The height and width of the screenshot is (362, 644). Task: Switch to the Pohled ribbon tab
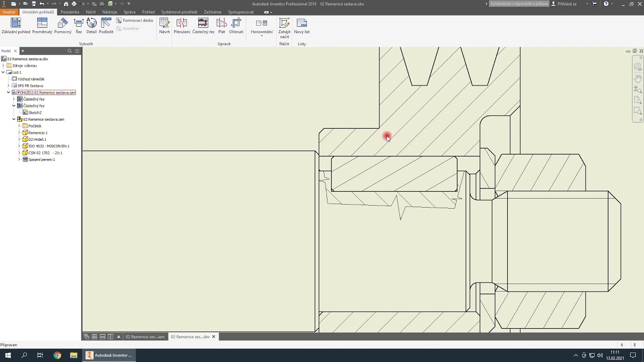click(x=148, y=12)
